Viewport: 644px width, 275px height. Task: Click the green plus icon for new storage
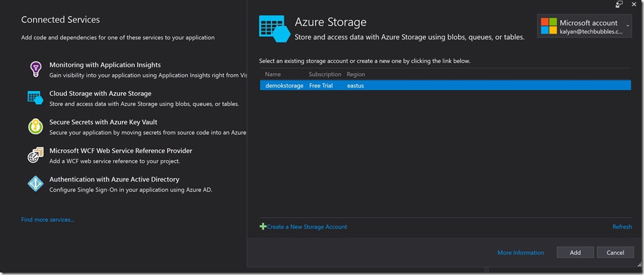[x=263, y=227]
